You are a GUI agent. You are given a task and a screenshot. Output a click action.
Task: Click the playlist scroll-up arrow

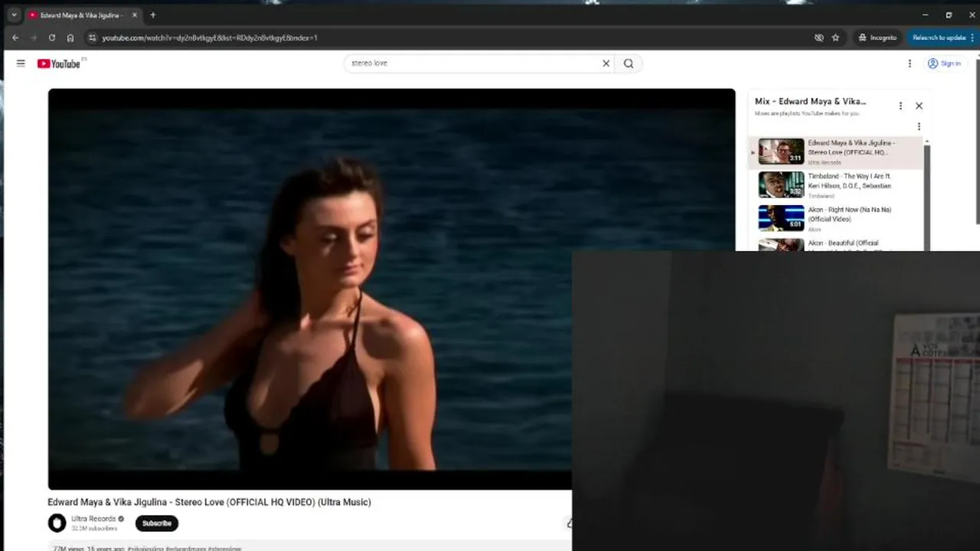[927, 142]
